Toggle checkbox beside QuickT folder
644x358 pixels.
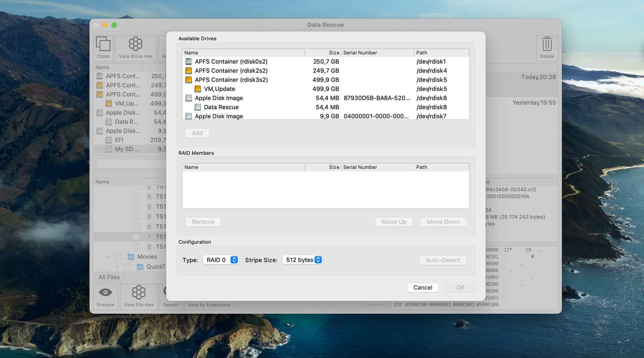pos(127,267)
